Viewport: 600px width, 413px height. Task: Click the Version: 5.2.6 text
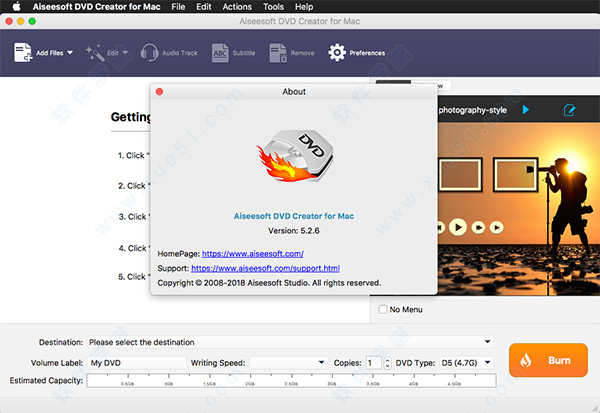point(293,231)
